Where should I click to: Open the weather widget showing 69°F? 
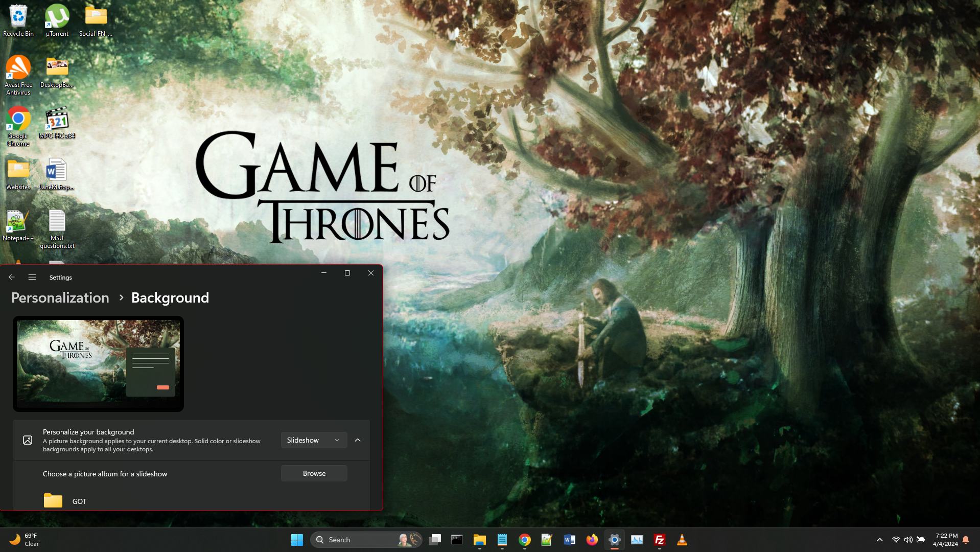tap(25, 540)
